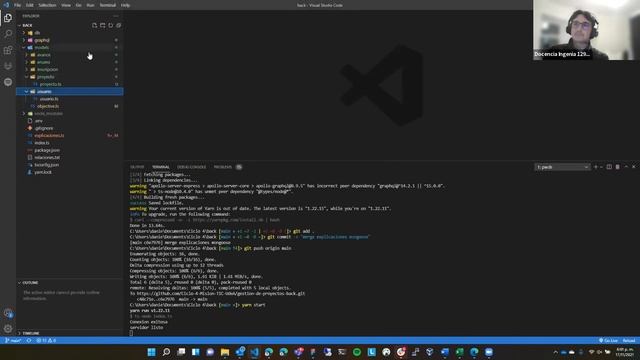Open terminal shell selector dropdown
The height and width of the screenshot is (360, 640).
tap(562, 167)
